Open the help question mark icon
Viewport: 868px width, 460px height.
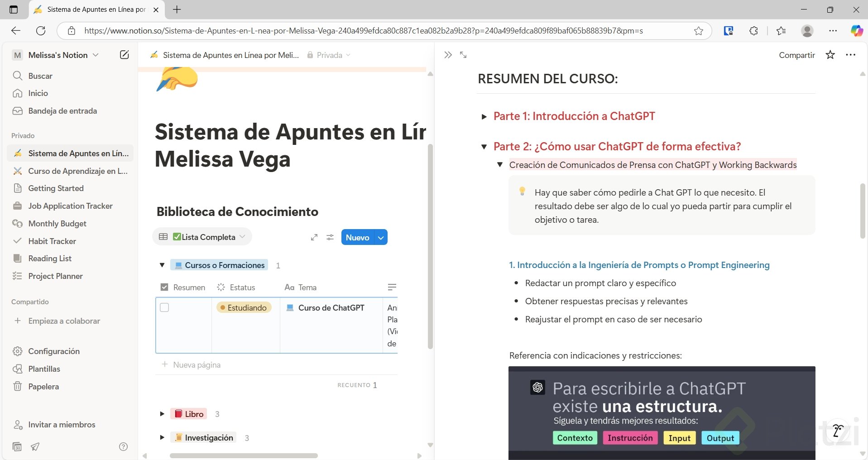pos(123,447)
